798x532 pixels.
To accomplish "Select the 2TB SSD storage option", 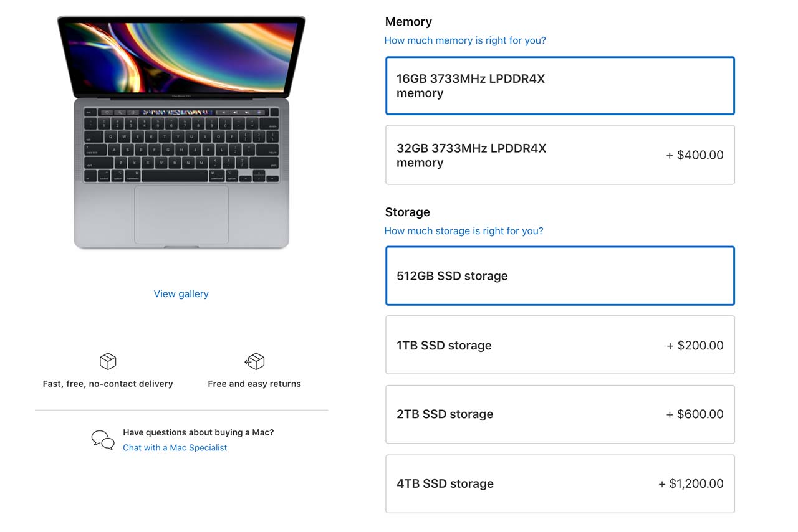I will point(559,414).
